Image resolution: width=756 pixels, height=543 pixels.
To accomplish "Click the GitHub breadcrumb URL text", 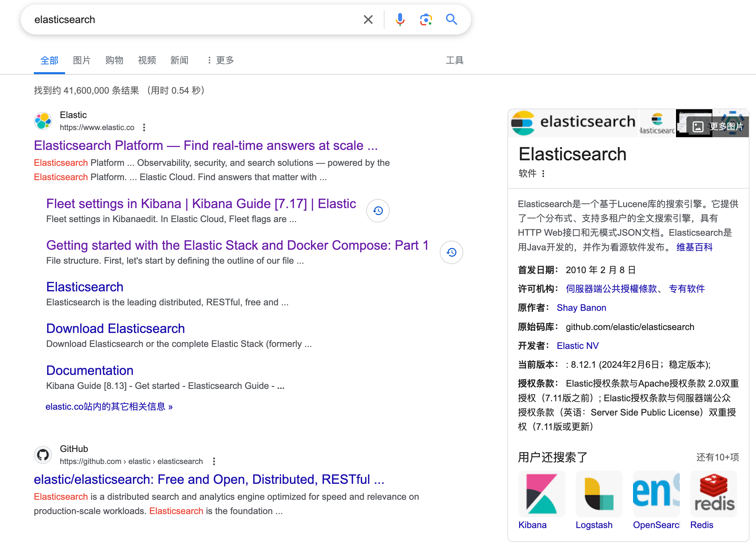I will tap(131, 461).
